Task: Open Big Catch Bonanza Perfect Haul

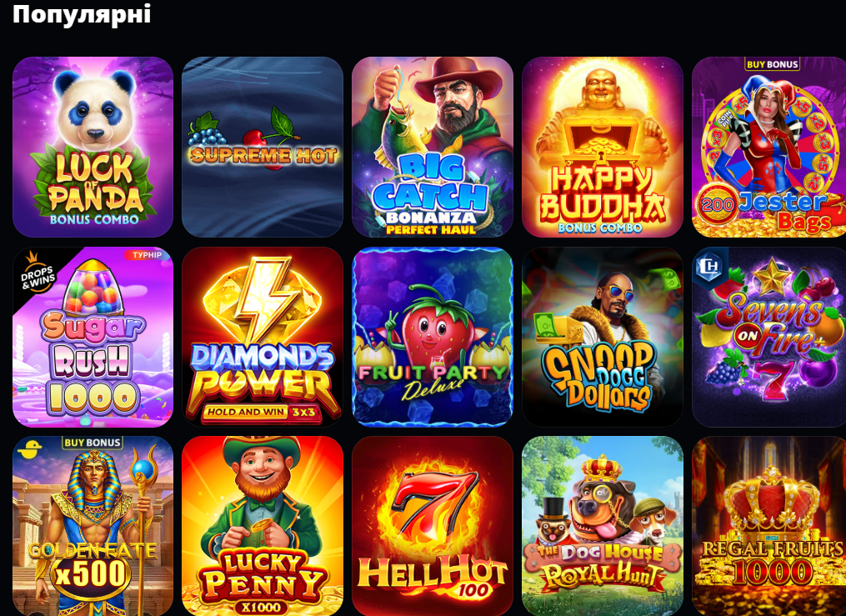Action: pyautogui.click(x=433, y=147)
